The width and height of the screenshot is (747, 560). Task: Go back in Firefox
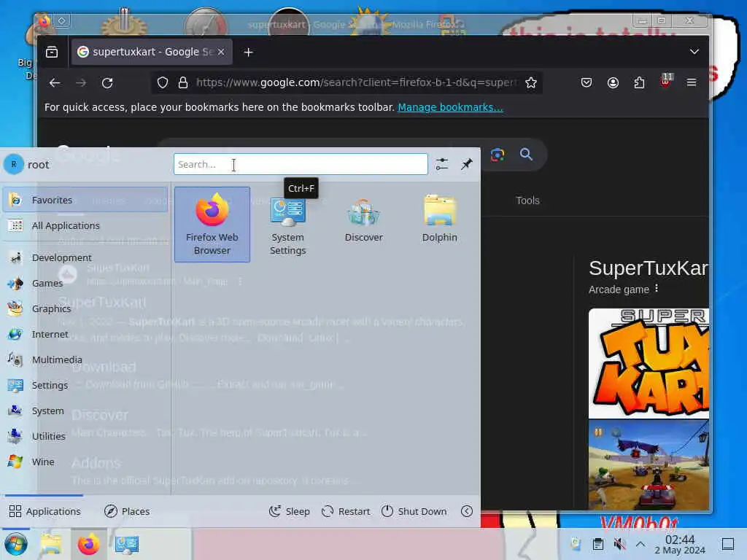(55, 83)
